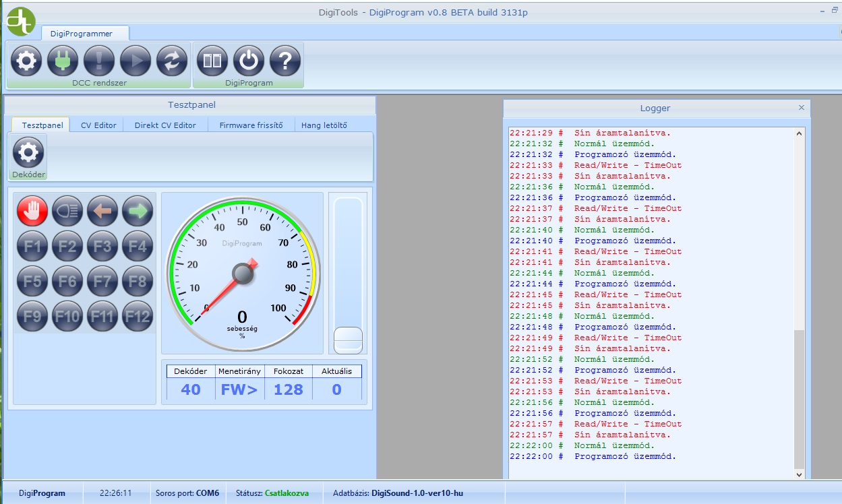The width and height of the screenshot is (842, 504).
Task: Click the Dekóder value 40
Action: pos(191,389)
